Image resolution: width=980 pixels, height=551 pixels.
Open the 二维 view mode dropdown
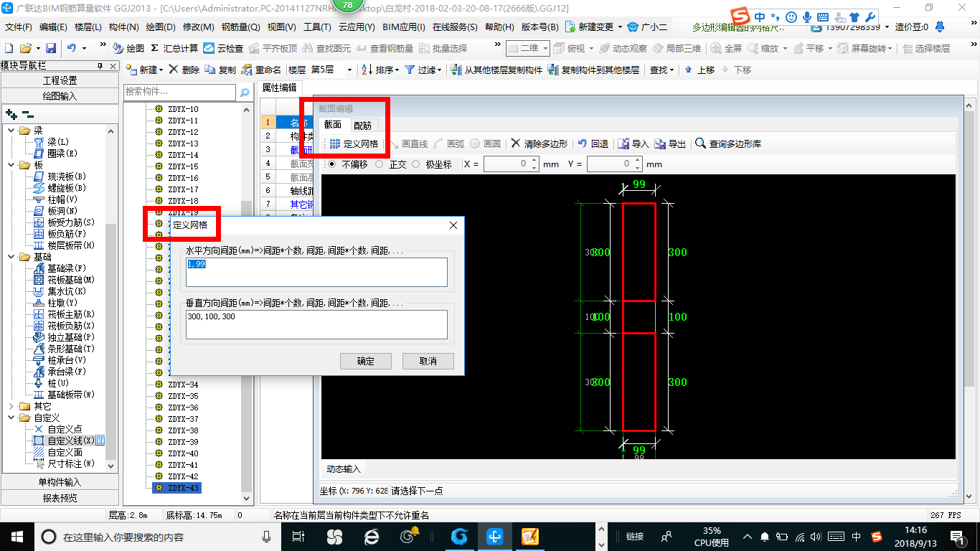(x=545, y=48)
